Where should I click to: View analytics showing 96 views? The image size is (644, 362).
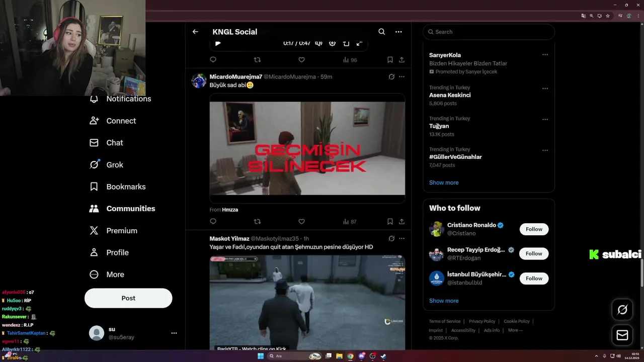click(350, 60)
